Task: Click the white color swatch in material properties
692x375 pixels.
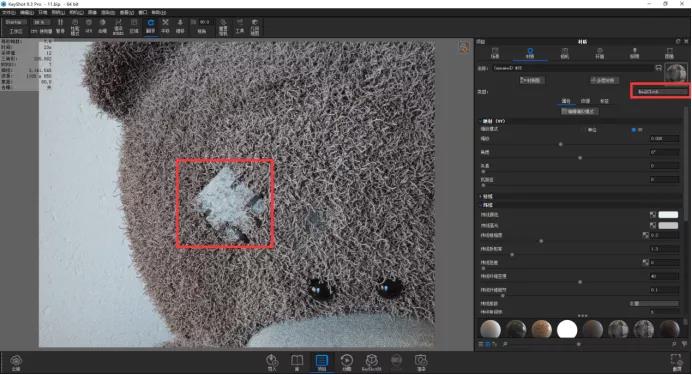Action: point(668,215)
